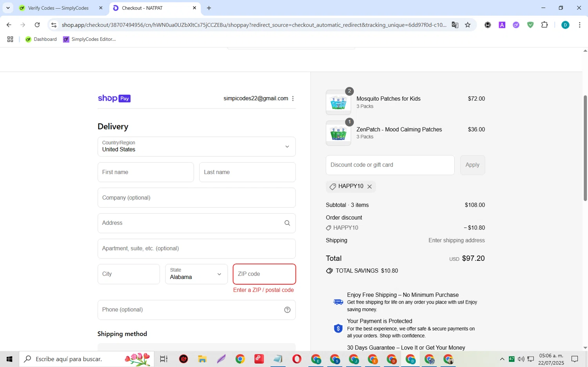
Task: Bookmark this page with the star icon
Action: [x=468, y=25]
